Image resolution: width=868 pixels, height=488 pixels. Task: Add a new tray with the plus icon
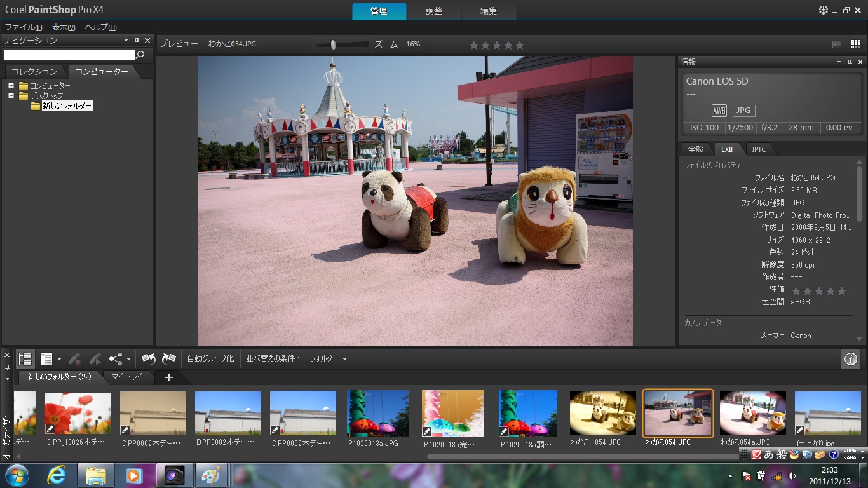(169, 377)
